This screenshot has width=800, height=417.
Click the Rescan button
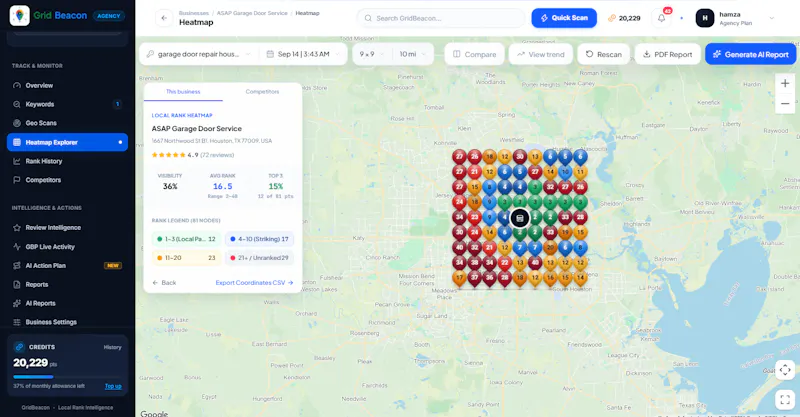click(x=604, y=54)
